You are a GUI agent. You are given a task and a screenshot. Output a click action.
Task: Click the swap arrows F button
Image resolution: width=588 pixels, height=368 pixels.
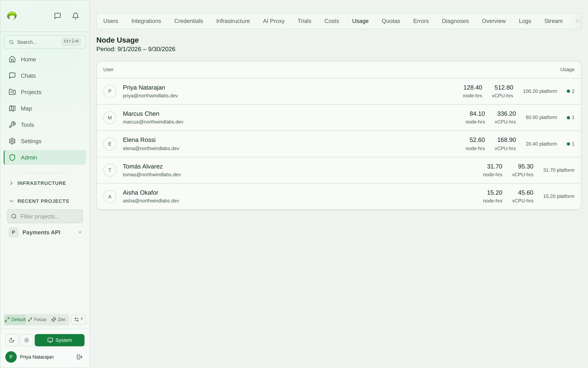[x=79, y=320]
